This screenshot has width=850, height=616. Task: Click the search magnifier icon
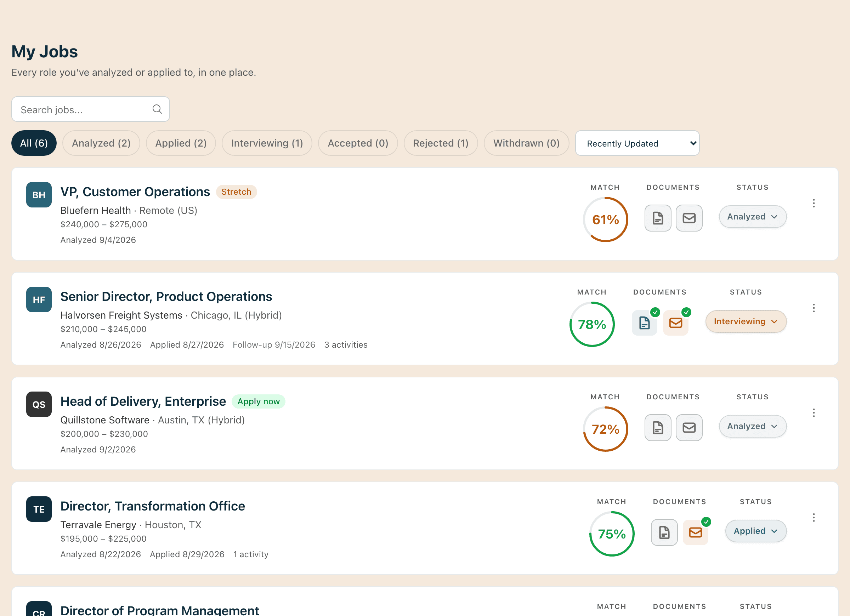[157, 109]
